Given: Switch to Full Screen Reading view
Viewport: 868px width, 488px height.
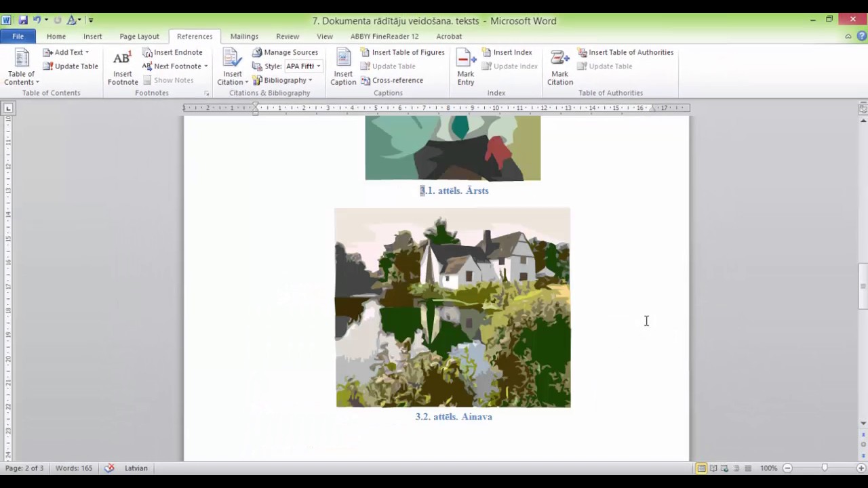Looking at the screenshot, I should coord(713,468).
